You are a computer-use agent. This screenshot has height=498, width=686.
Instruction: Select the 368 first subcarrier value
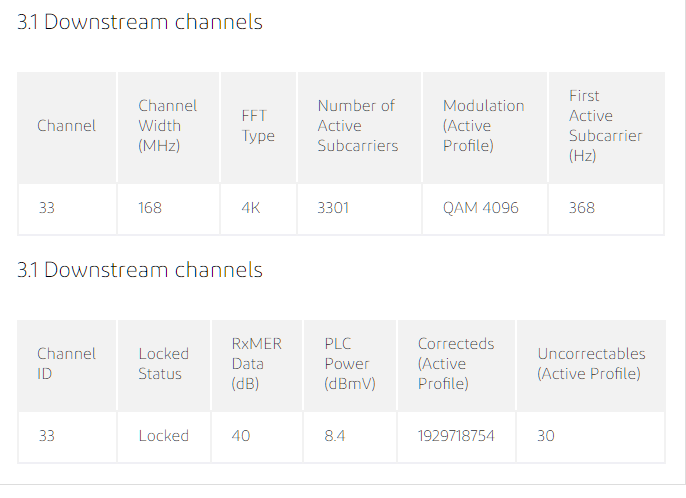click(581, 207)
